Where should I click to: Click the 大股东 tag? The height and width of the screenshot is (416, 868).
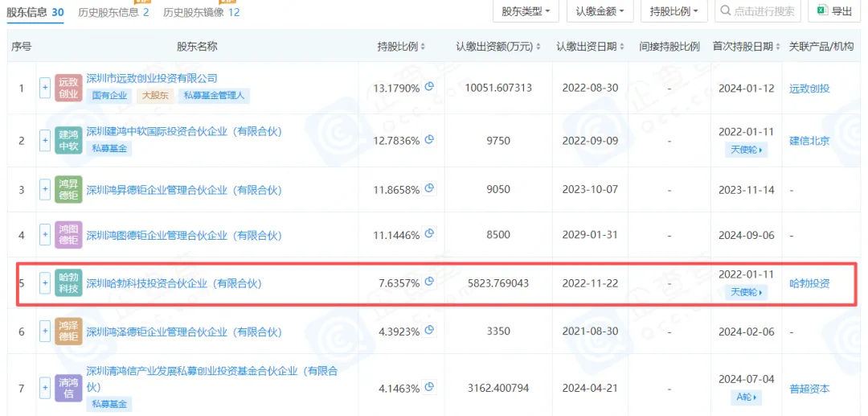154,96
